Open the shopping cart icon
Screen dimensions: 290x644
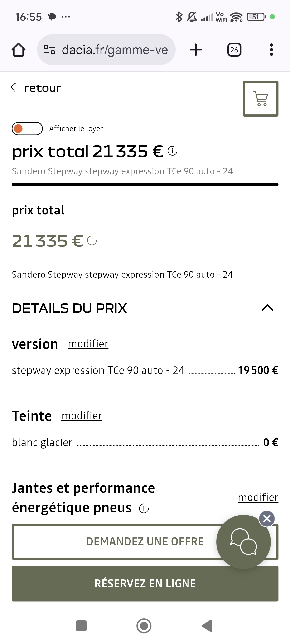point(261,99)
